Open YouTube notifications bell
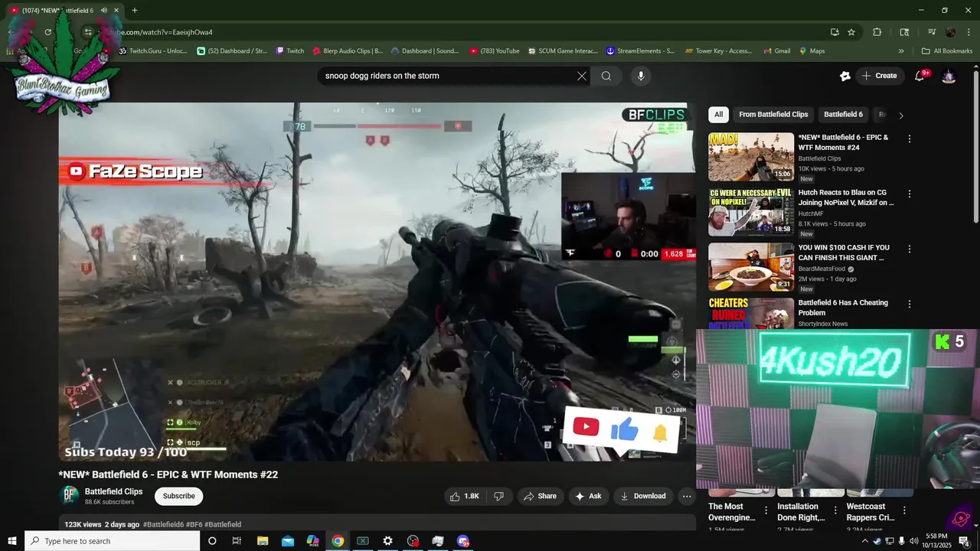The image size is (980, 551). click(920, 76)
